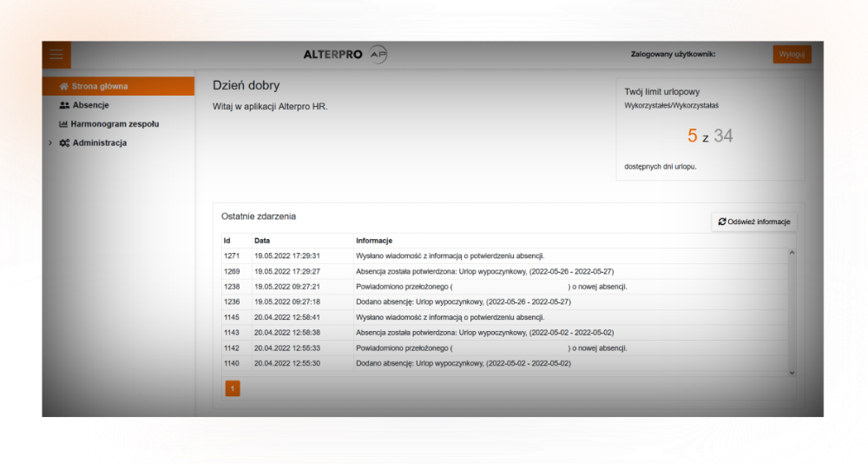The width and height of the screenshot is (868, 464).
Task: Click the Data column header
Action: tap(262, 240)
